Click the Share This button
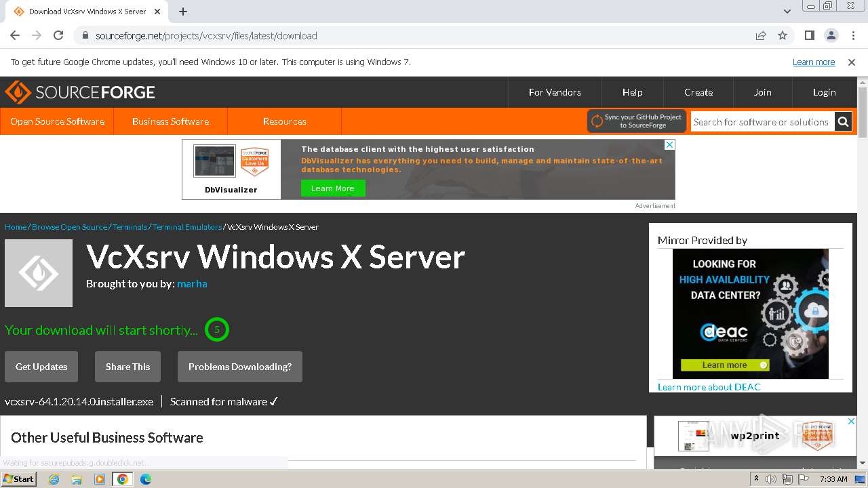Screen dimensions: 868x488 (127, 367)
